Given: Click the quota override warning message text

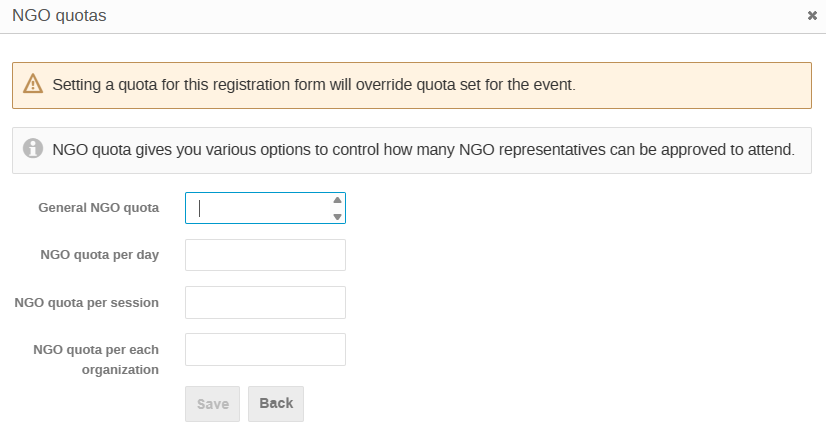Looking at the screenshot, I should [314, 85].
